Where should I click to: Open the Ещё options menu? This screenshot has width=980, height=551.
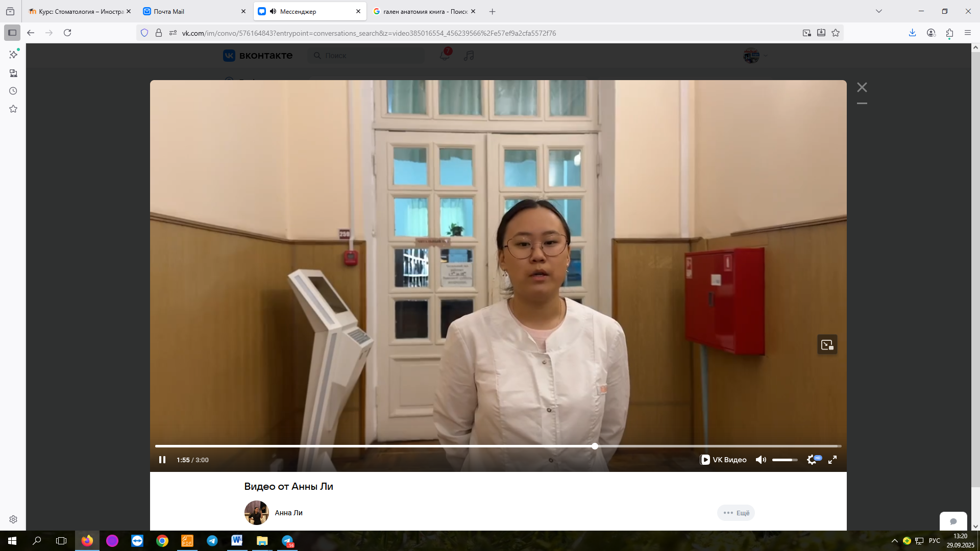[736, 513]
